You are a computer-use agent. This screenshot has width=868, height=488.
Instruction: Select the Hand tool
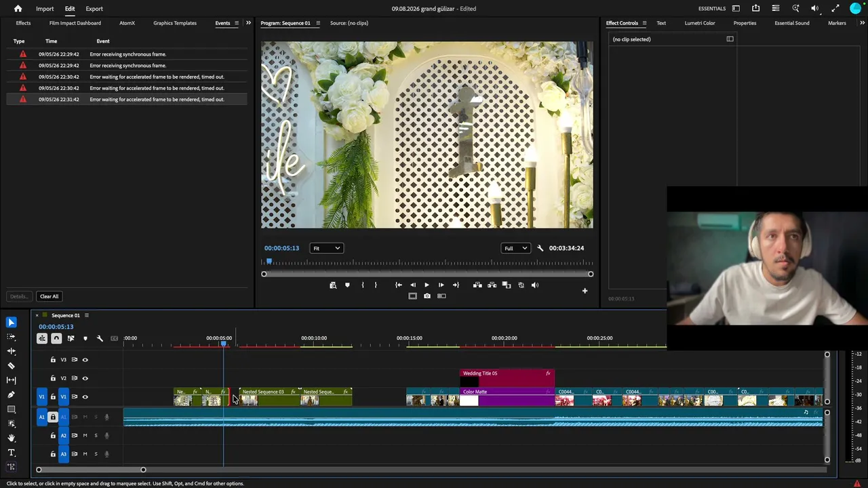(x=11, y=438)
